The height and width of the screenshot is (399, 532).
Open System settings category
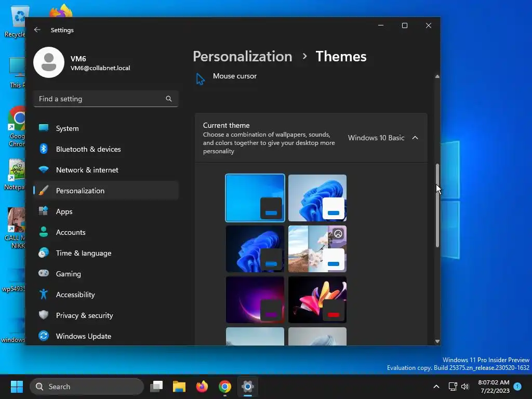[106, 128]
